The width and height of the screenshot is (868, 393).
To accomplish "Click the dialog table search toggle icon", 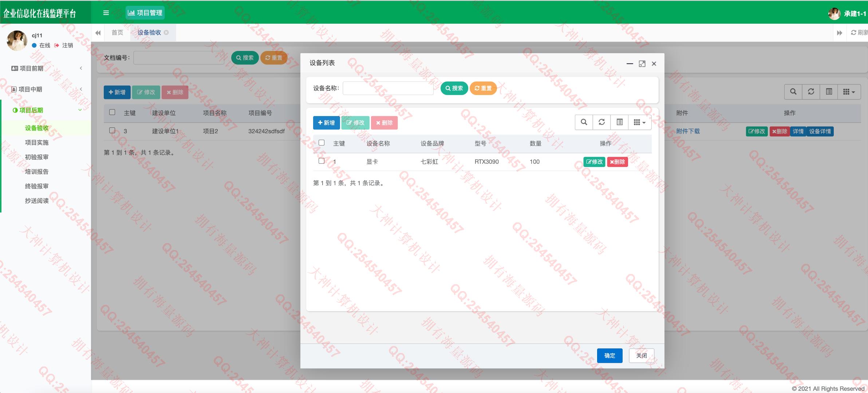I will tap(584, 122).
